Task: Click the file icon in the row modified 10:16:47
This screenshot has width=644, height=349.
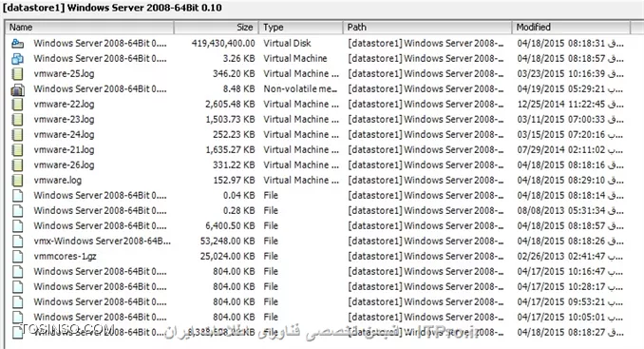Action: pos(17,271)
